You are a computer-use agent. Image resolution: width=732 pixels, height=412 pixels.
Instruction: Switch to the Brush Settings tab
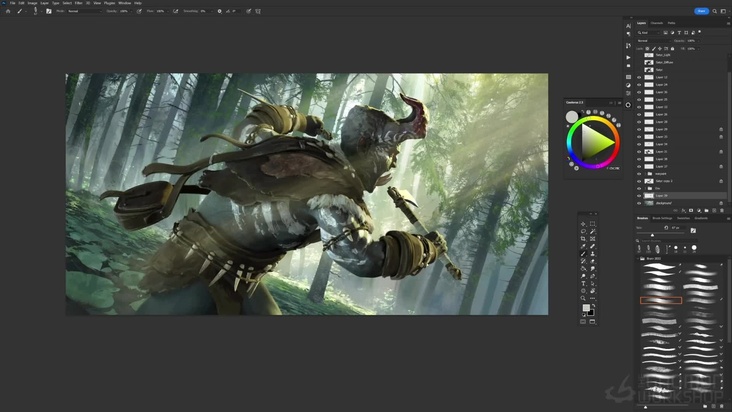coord(662,218)
